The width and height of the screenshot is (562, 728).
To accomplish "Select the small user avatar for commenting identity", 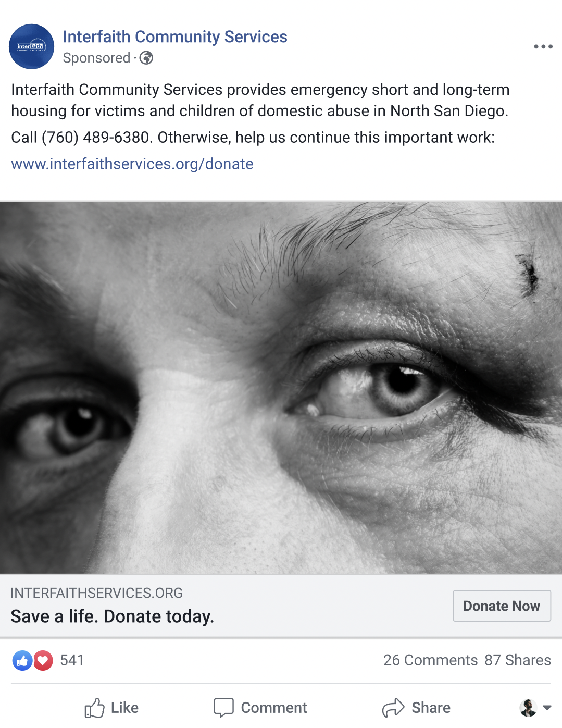I will 528,708.
